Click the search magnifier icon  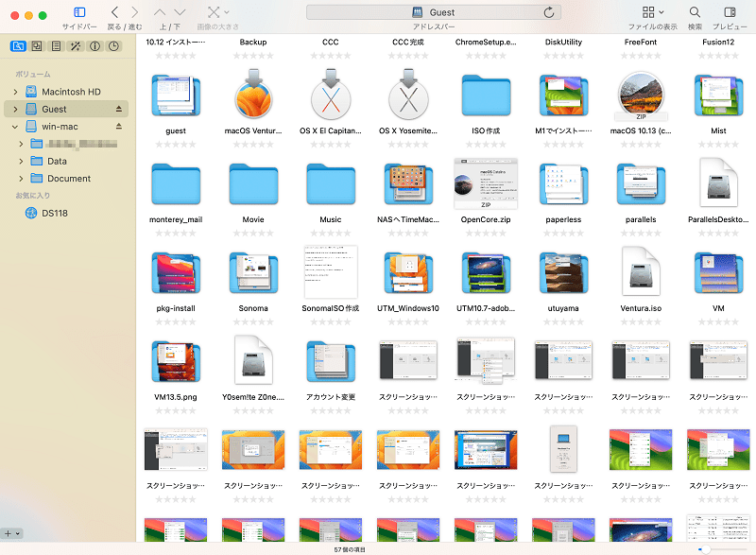coord(695,12)
